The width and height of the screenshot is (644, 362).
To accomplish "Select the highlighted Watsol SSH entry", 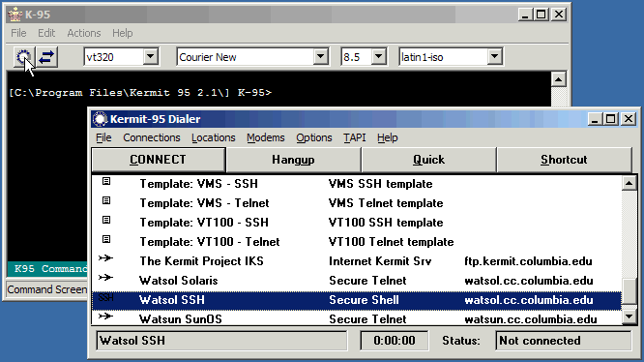I will (x=357, y=300).
